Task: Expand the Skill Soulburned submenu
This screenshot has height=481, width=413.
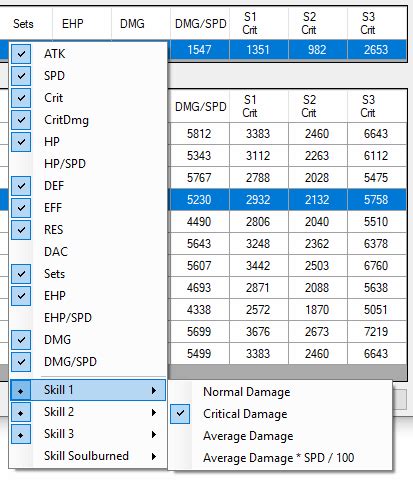Action: (88, 456)
